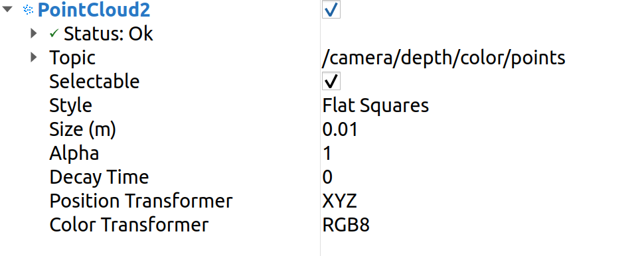Uncheck the Selectable checkbox

[x=331, y=81]
